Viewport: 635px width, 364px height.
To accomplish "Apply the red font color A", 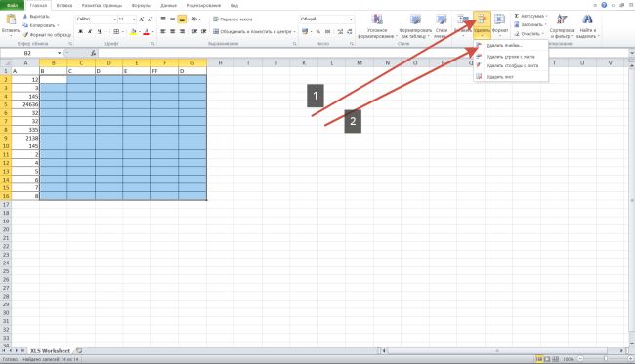I will pyautogui.click(x=147, y=32).
